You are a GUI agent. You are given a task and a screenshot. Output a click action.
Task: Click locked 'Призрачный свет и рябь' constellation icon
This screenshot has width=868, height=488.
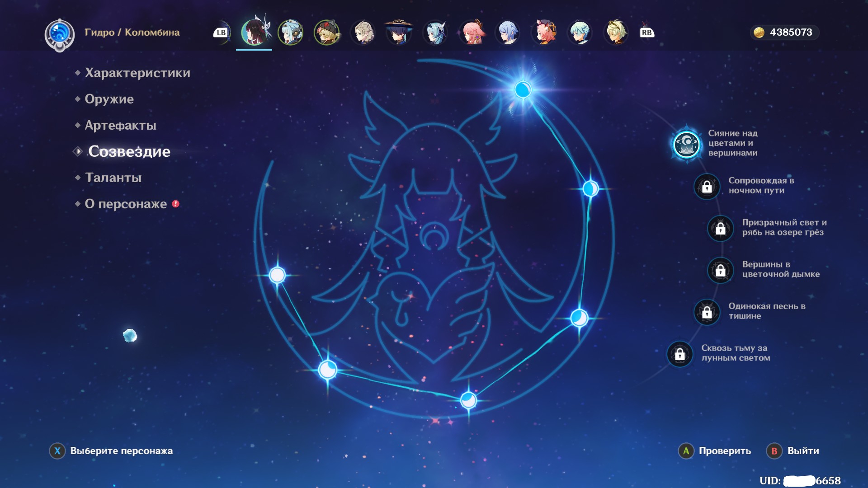[721, 228]
